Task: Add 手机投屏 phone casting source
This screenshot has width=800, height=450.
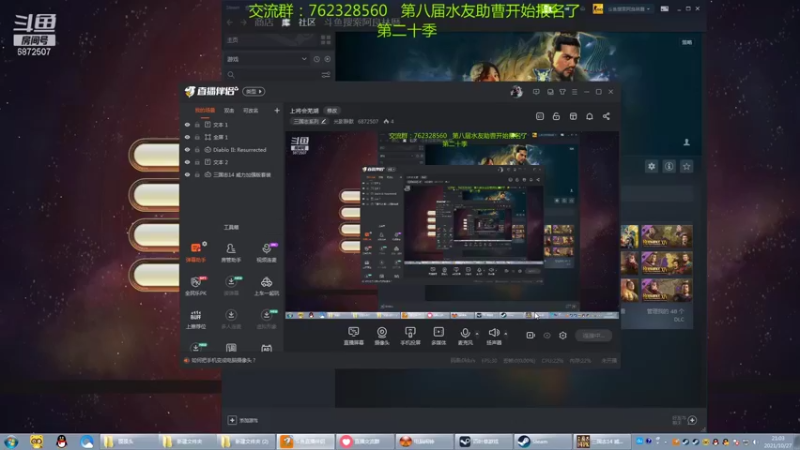Action: (410, 336)
